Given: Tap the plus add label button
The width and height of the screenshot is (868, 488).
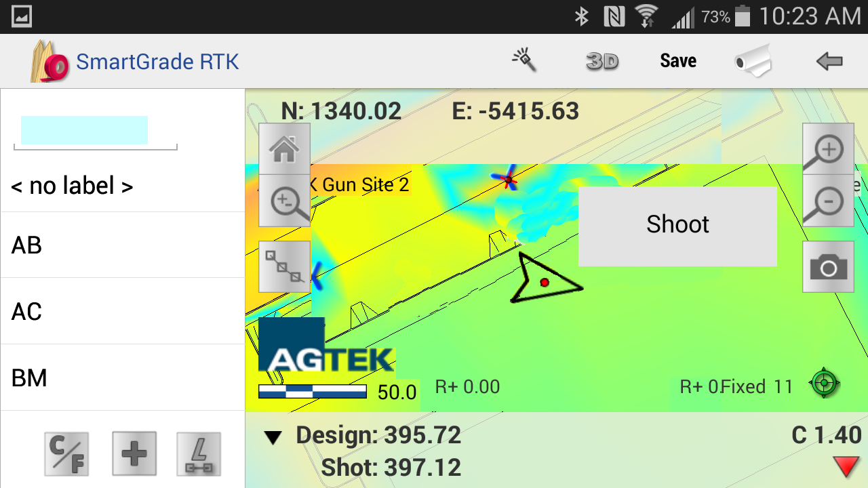Looking at the screenshot, I should pos(134,453).
